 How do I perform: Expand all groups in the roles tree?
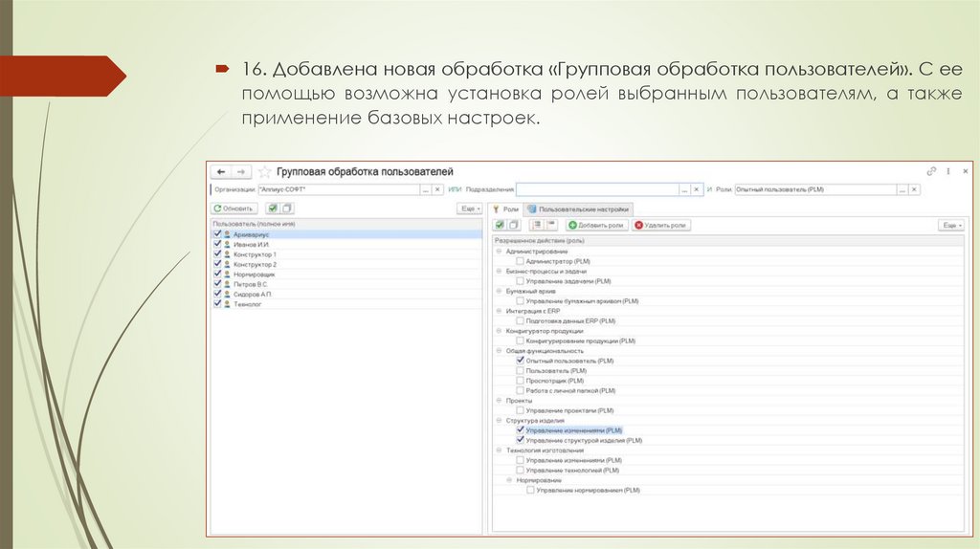coord(536,225)
